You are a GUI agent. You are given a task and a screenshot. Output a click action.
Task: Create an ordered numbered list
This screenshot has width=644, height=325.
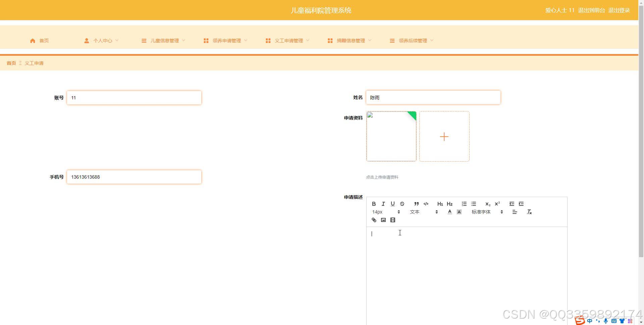point(464,204)
